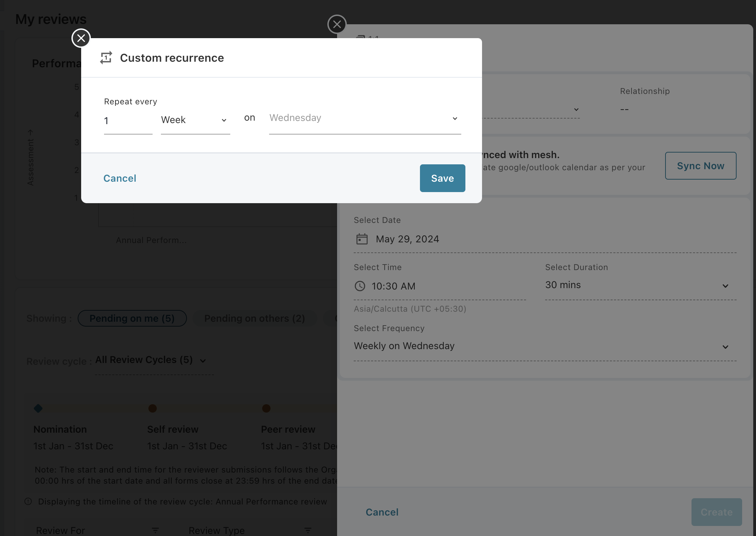Open the Weekly on Wednesday frequency dropdown
This screenshot has width=756, height=536.
544,346
